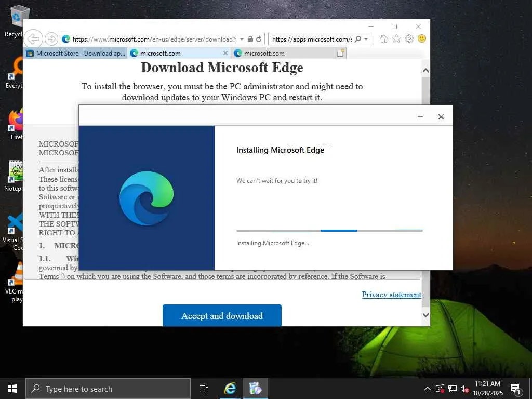532x399 pixels.
Task: Minimize the Edge installer dialog
Action: pos(420,117)
